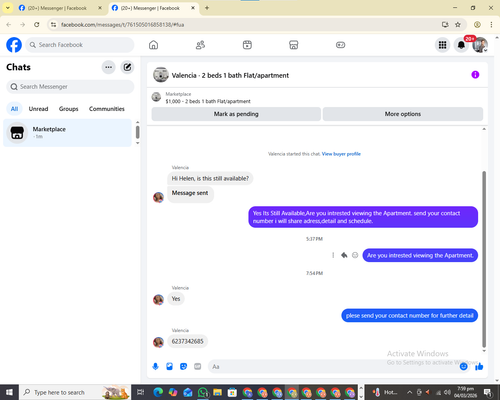Click Valencia's avatar beside phone number message
This screenshot has height=400, width=500.
(158, 342)
